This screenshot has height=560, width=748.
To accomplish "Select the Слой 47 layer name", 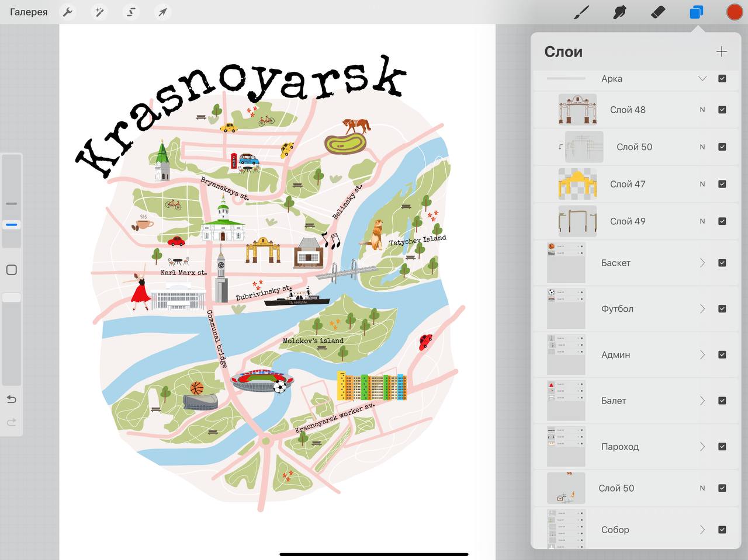I will [x=628, y=184].
